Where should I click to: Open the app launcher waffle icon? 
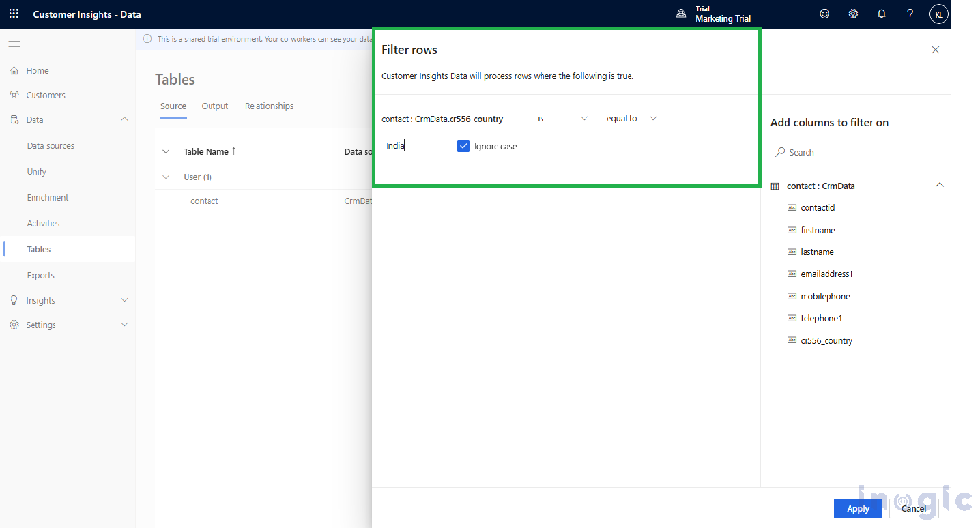point(14,14)
